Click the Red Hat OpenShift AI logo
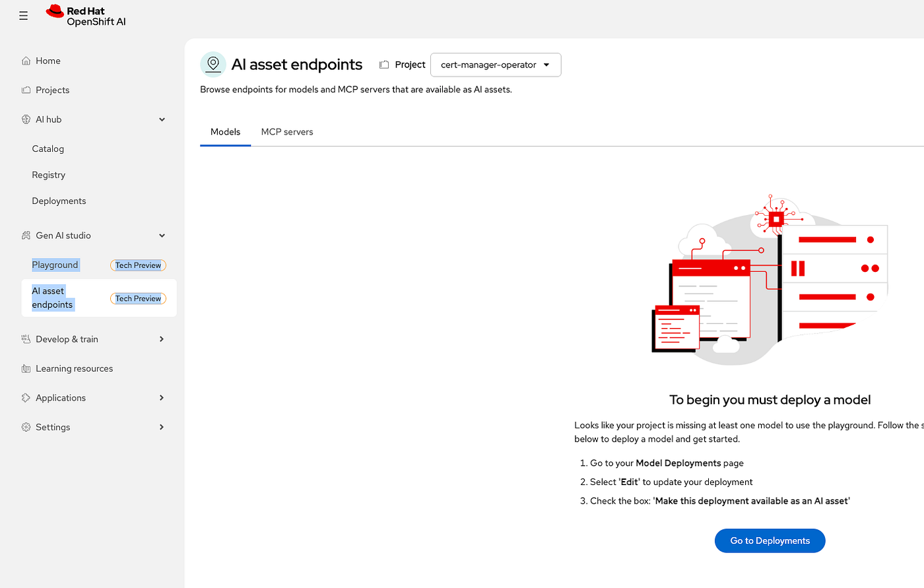Screen dimensions: 924x588 tap(86, 16)
